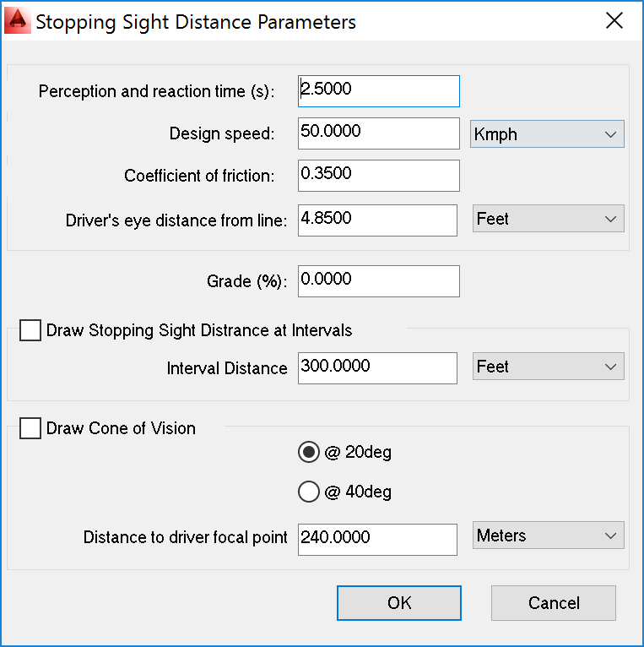
Task: Enable Draw Stopping Sight Distrance at Intervals checkbox
Action: tap(30, 330)
